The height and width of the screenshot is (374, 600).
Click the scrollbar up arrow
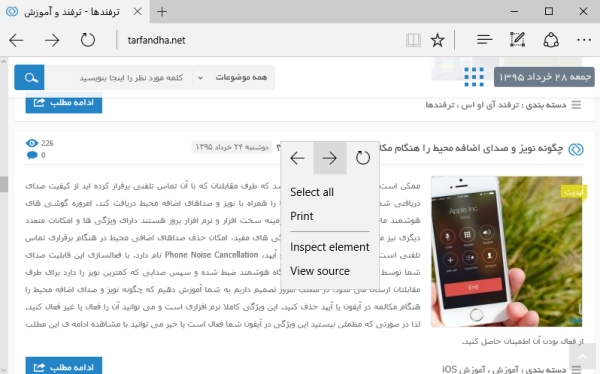(4, 61)
